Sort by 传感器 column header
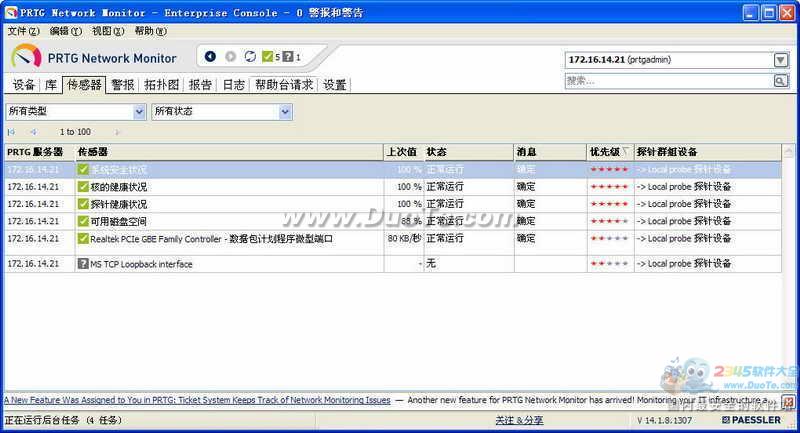Screen dimensions: 800x433 pyautogui.click(x=229, y=152)
